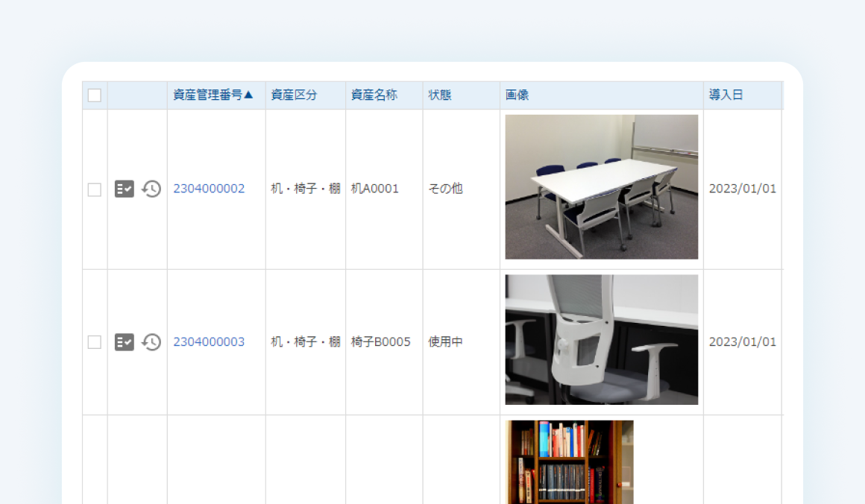This screenshot has width=865, height=504.
Task: Open history clock icon for 2304000003
Action: [x=151, y=342]
